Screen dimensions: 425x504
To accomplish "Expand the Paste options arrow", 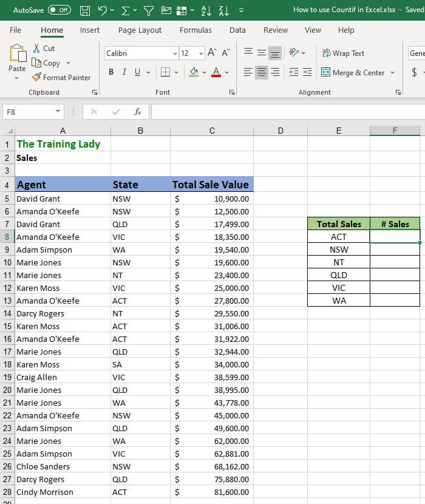I will coord(17,78).
